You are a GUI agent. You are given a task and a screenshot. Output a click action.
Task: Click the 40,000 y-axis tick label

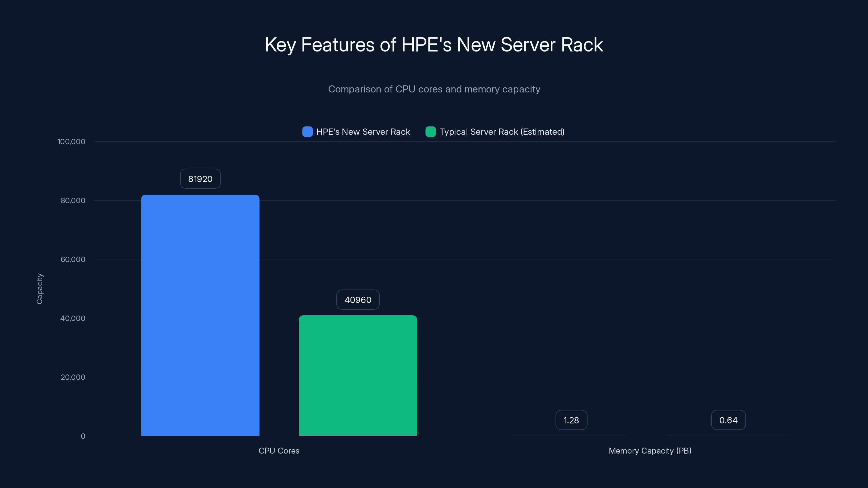pyautogui.click(x=73, y=318)
